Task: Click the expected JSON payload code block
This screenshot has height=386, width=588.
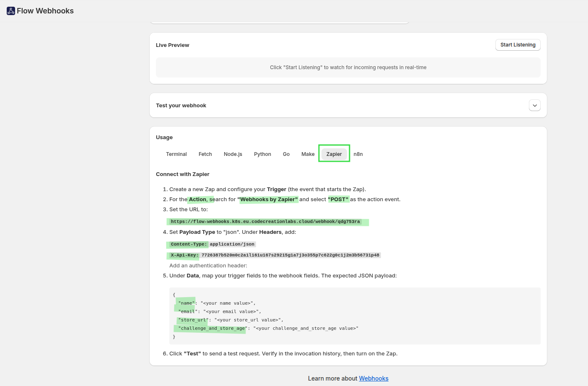Action: pos(354,316)
